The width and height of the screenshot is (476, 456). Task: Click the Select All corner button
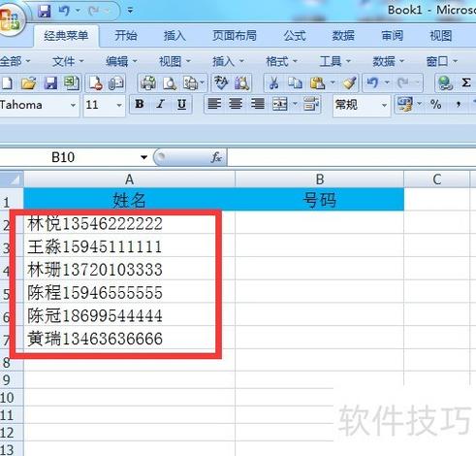coord(12,179)
